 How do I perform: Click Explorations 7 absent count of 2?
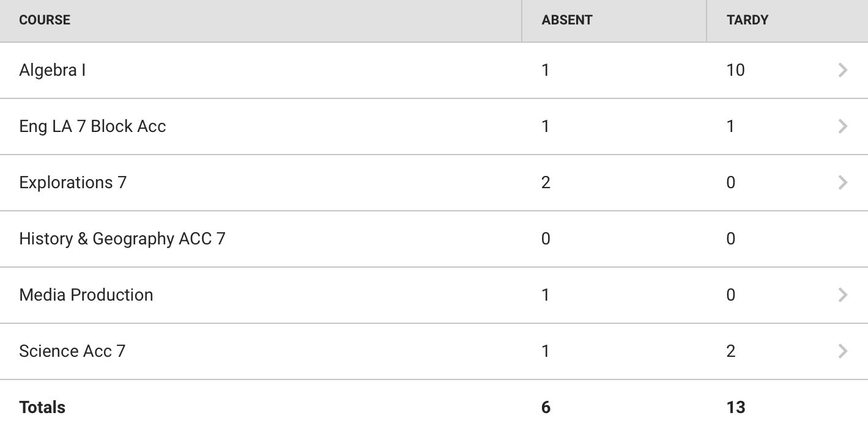pyautogui.click(x=546, y=183)
